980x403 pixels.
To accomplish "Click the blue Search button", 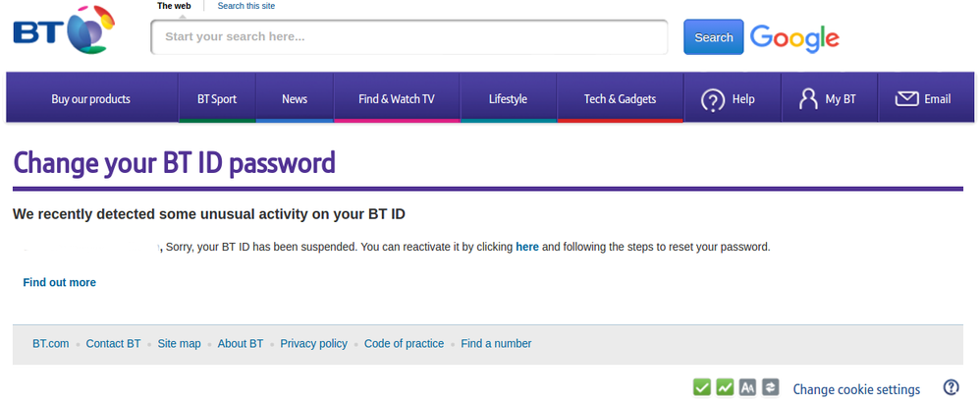I will tap(713, 37).
